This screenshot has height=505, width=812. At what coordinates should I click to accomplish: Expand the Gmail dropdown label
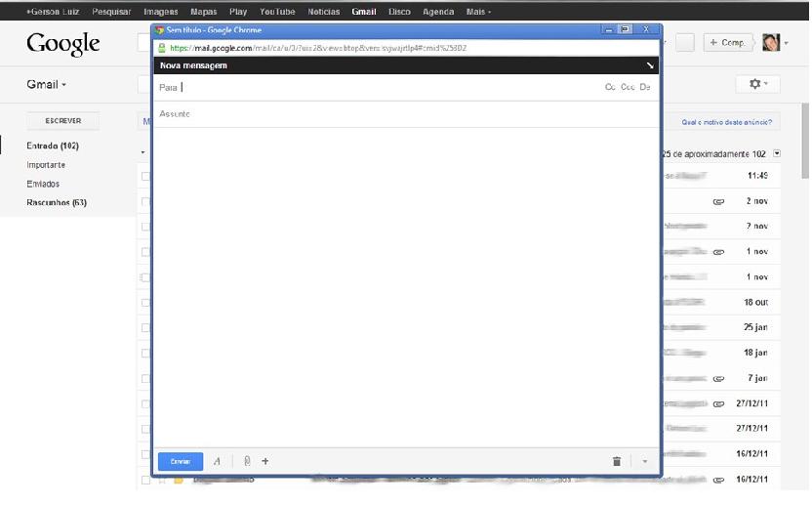[46, 84]
